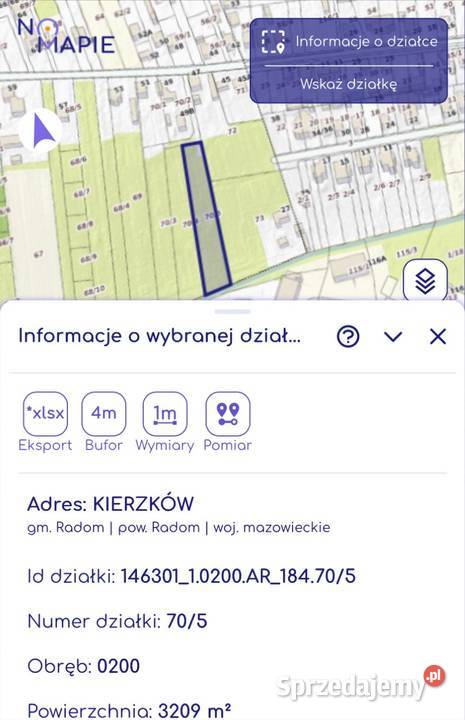The width and height of the screenshot is (465, 720).
Task: Click the parcel selection icon
Action: [273, 42]
